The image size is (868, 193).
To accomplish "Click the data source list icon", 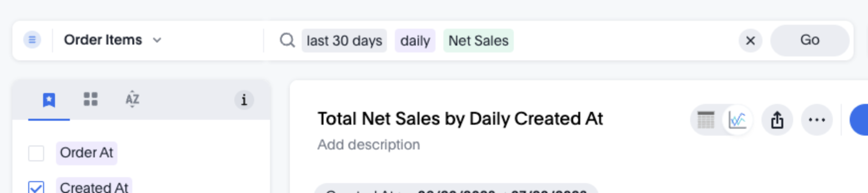I will coord(32,40).
